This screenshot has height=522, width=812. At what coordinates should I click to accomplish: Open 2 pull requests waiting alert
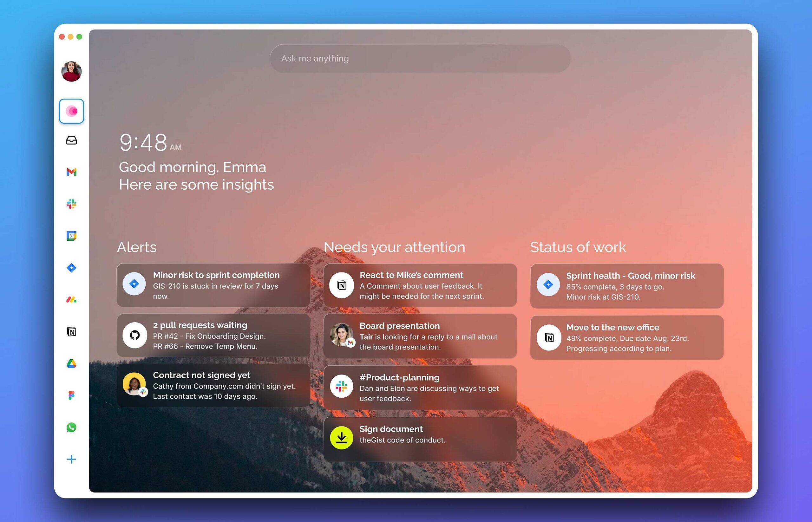click(x=213, y=335)
